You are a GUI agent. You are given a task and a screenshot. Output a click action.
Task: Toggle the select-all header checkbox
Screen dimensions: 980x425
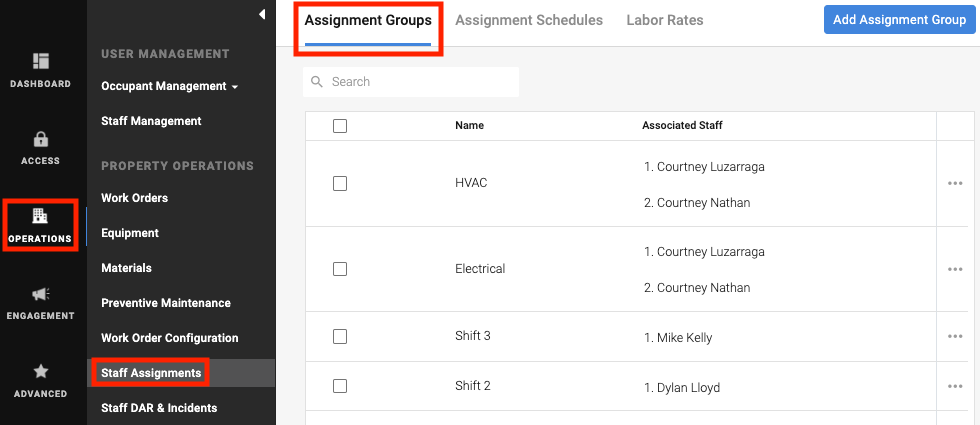click(x=340, y=126)
